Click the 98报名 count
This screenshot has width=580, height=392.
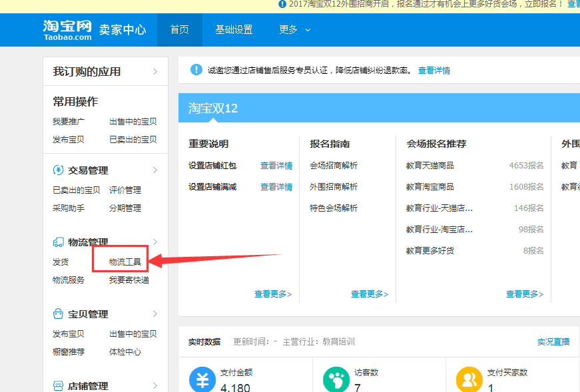point(531,230)
